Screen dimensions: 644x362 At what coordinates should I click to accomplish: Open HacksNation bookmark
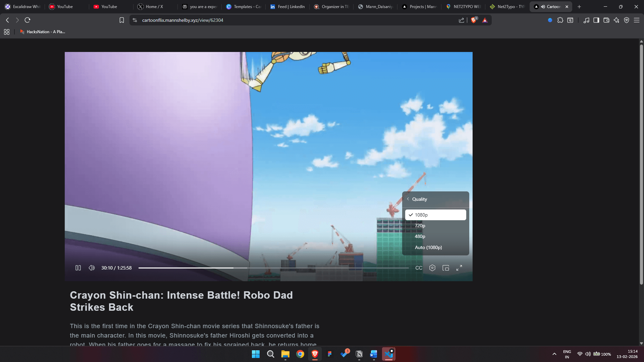click(42, 32)
